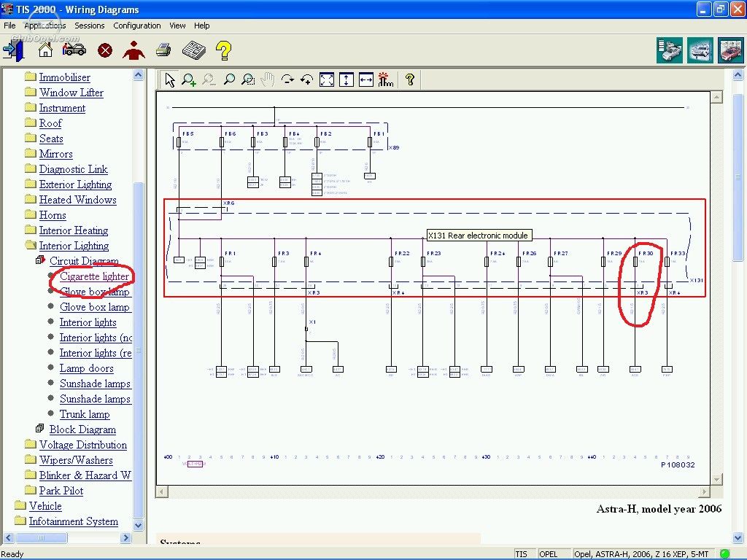This screenshot has width=747, height=560.
Task: Click tree panel scroll up arrow
Action: (x=138, y=75)
